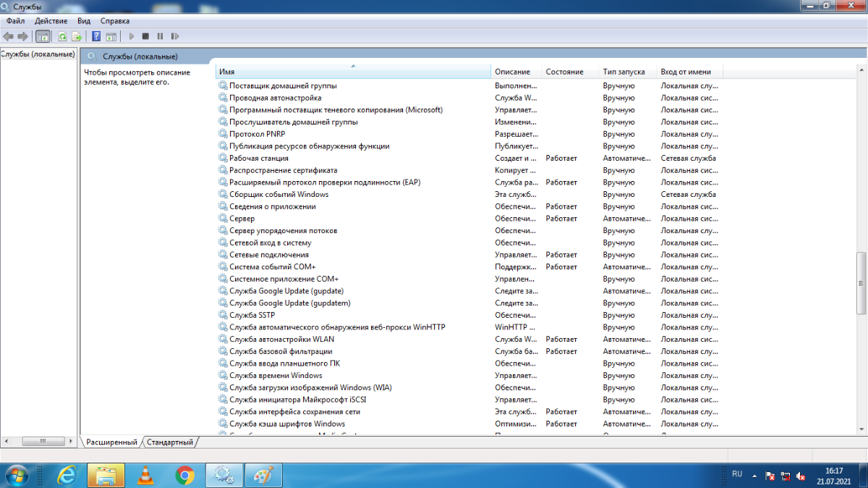Toggle the show/hide action pane icon
Screen dimensions: 868x488
pos(111,36)
